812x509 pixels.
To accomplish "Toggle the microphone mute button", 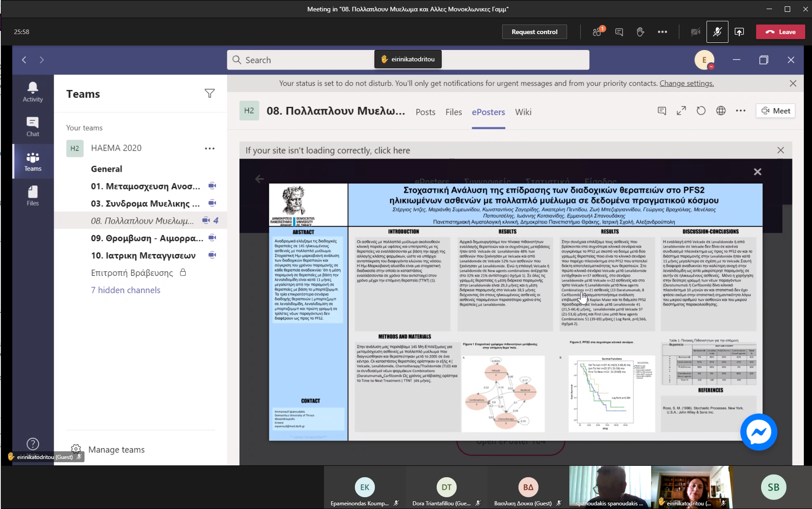I will tap(717, 32).
